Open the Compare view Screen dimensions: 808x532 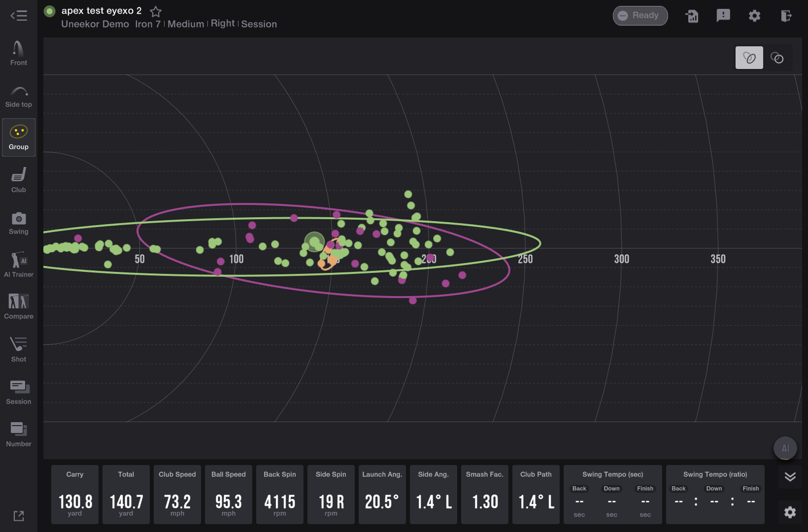coord(19,307)
